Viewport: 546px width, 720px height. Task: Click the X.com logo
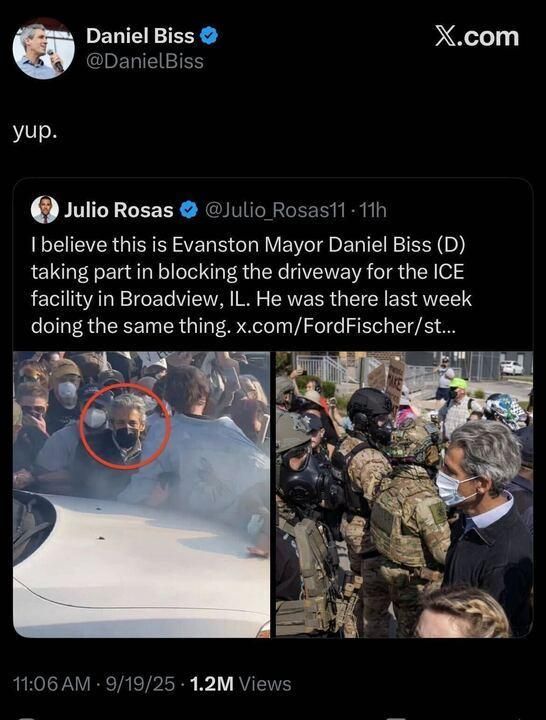point(477,37)
